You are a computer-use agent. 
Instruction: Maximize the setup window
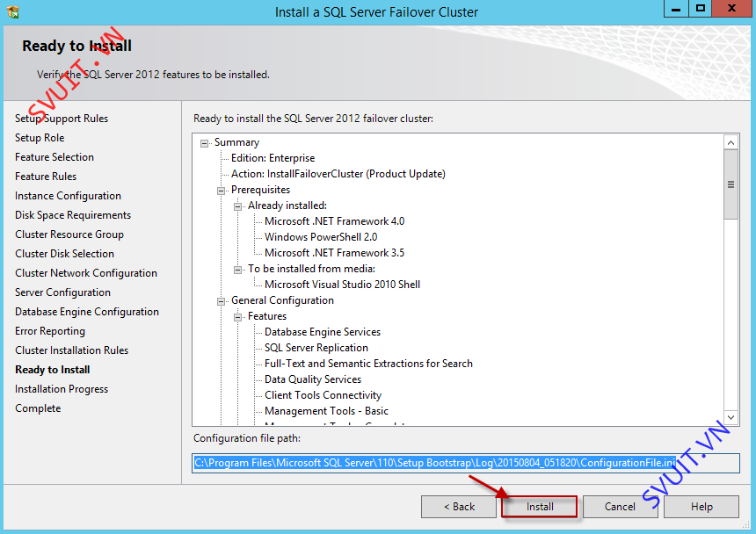(701, 9)
